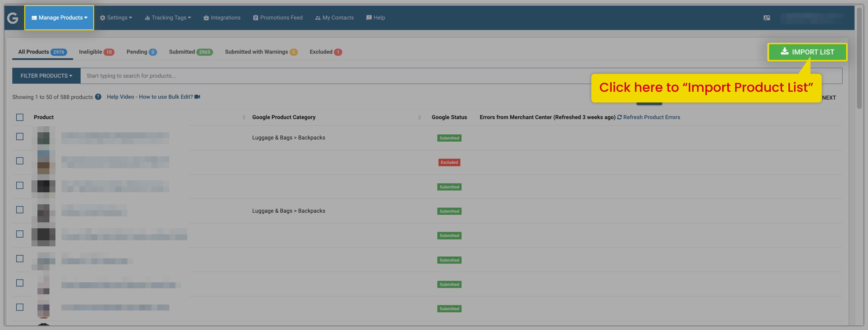Check the Excluded product row checkbox

point(20,161)
